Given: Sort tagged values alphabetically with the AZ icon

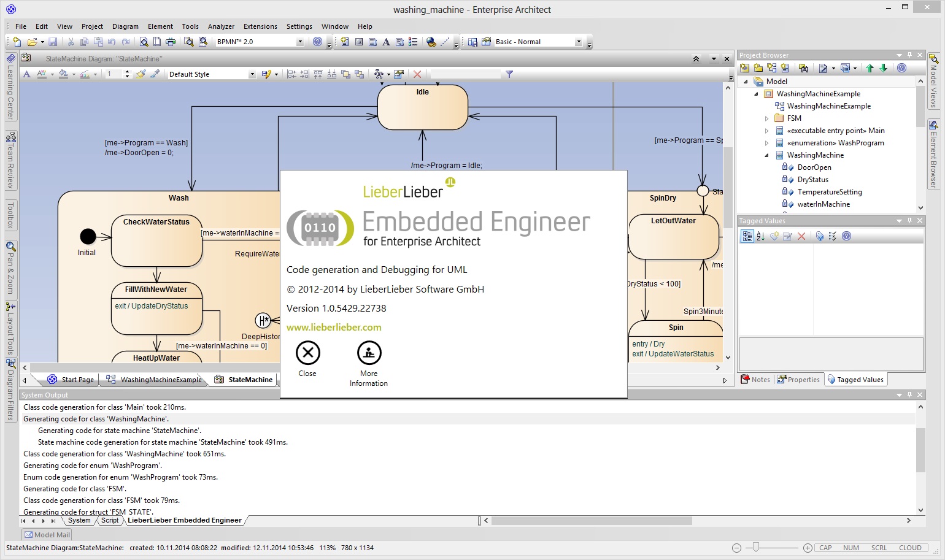Looking at the screenshot, I should click(x=760, y=236).
